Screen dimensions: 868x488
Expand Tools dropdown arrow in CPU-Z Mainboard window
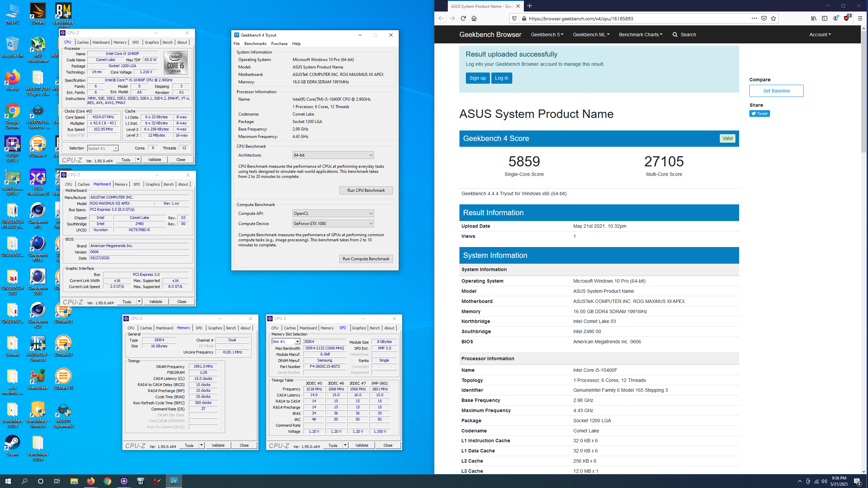coord(139,302)
